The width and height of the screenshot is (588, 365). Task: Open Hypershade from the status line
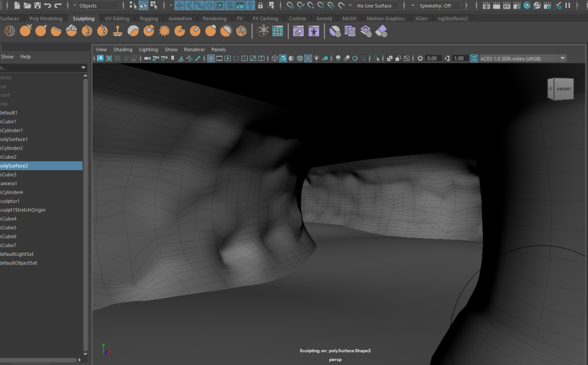point(527,5)
